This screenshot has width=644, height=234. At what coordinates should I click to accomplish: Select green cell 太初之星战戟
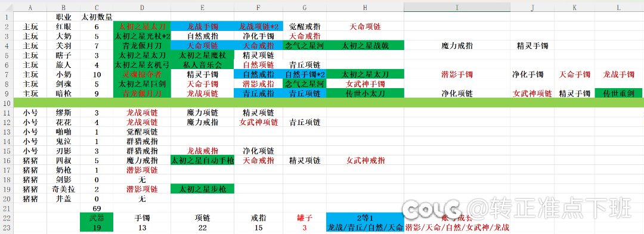pos(365,46)
